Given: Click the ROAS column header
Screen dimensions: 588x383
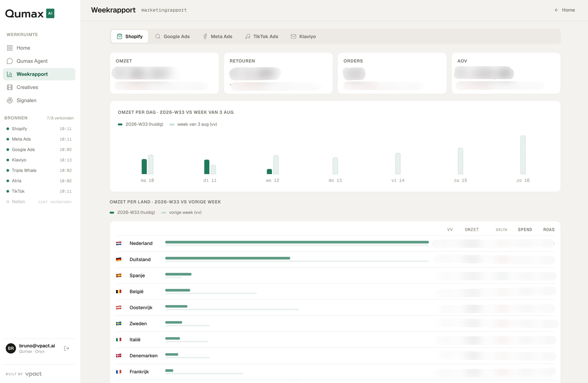Looking at the screenshot, I should click(549, 230).
